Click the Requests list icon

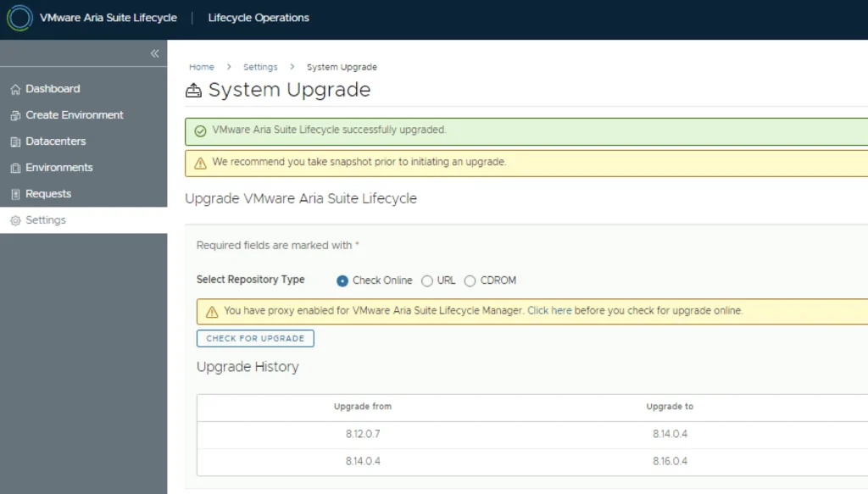[15, 194]
